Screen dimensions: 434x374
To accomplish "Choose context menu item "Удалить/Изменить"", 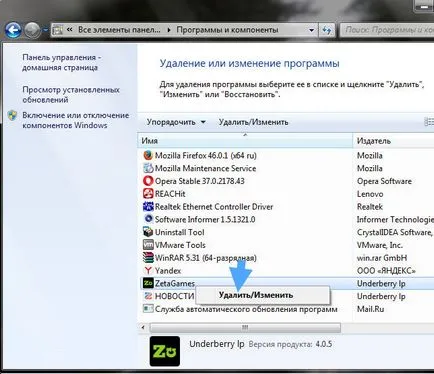I will [263, 295].
